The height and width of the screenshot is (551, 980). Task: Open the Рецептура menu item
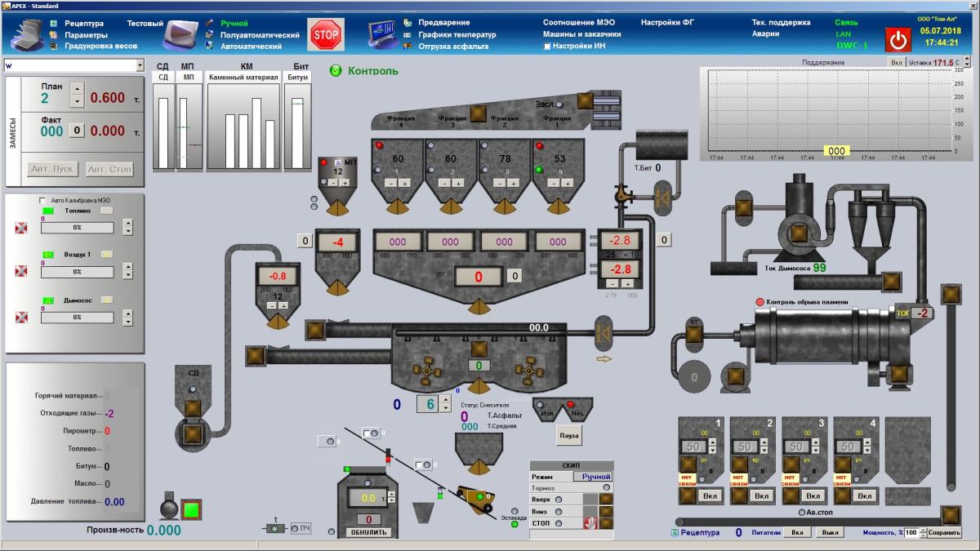tap(84, 24)
